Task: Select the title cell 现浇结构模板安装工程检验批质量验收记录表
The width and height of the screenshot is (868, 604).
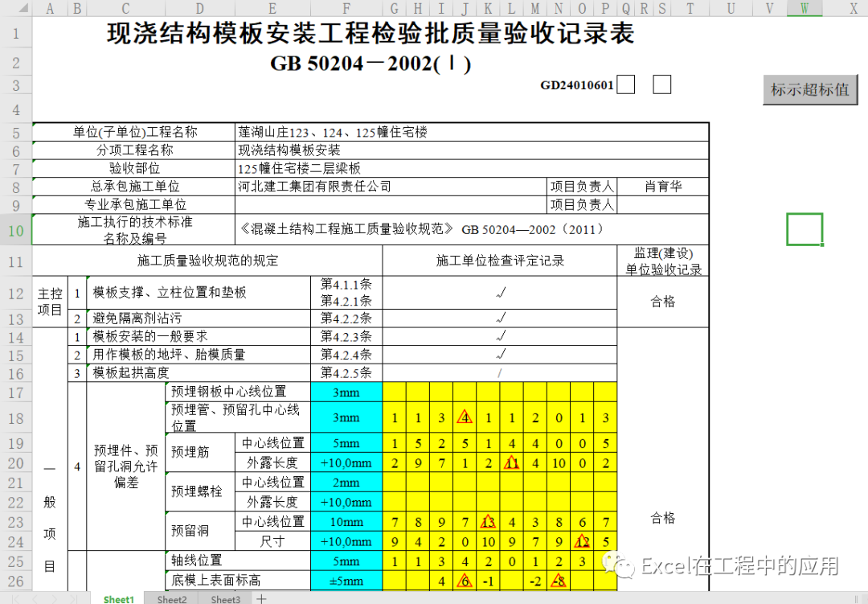Action: coord(371,34)
